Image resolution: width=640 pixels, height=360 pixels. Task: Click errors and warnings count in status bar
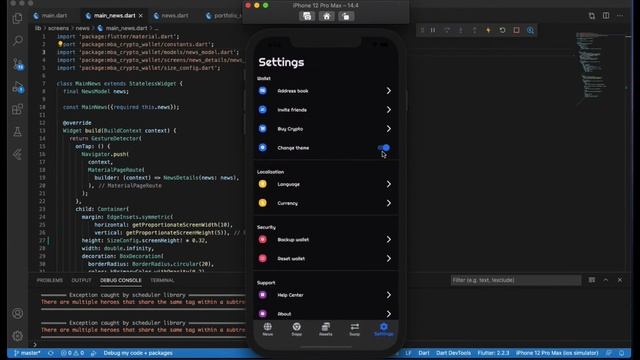pyautogui.click(x=73, y=353)
